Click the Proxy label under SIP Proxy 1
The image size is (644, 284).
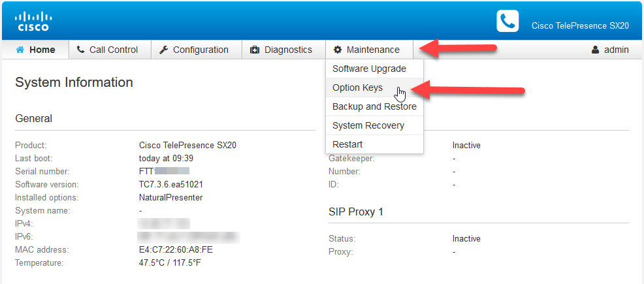click(340, 251)
